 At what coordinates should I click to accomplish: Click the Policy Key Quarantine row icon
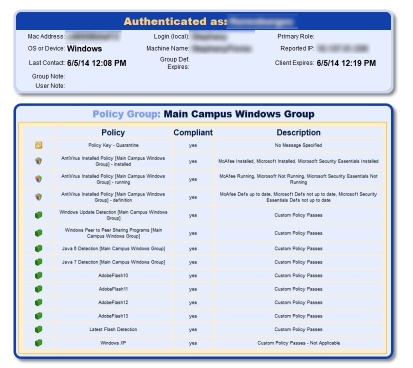coord(39,145)
